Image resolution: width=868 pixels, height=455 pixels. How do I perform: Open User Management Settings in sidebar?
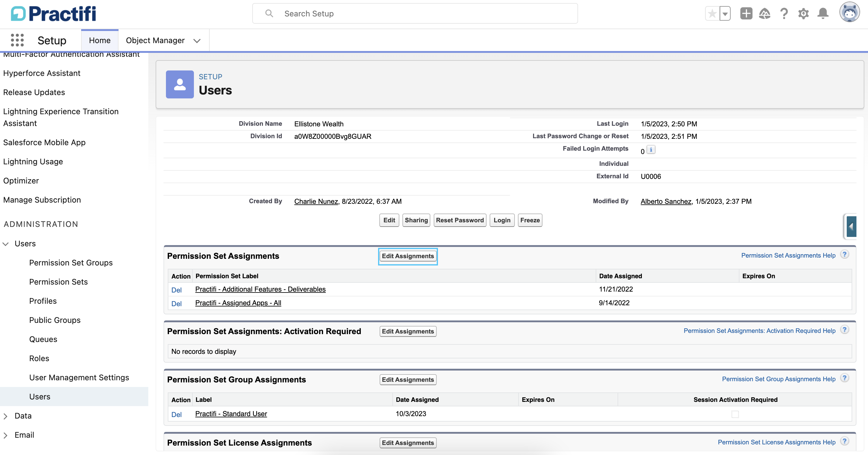click(79, 378)
